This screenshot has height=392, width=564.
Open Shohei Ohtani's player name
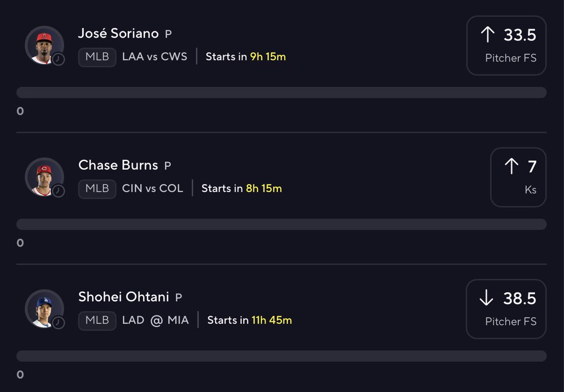pyautogui.click(x=124, y=297)
